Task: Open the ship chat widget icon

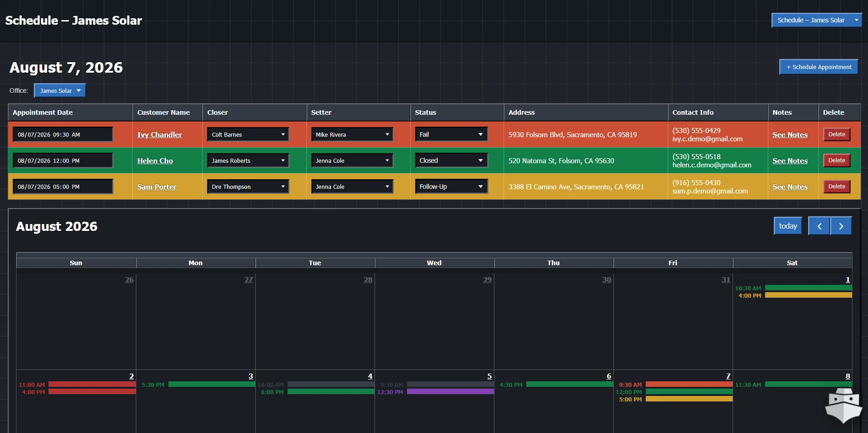Action: [x=844, y=405]
